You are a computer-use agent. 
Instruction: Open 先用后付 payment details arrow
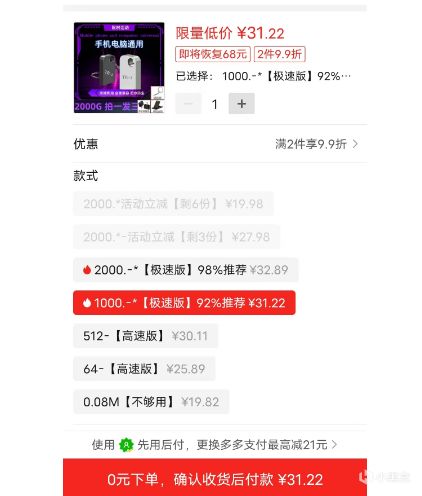click(334, 444)
